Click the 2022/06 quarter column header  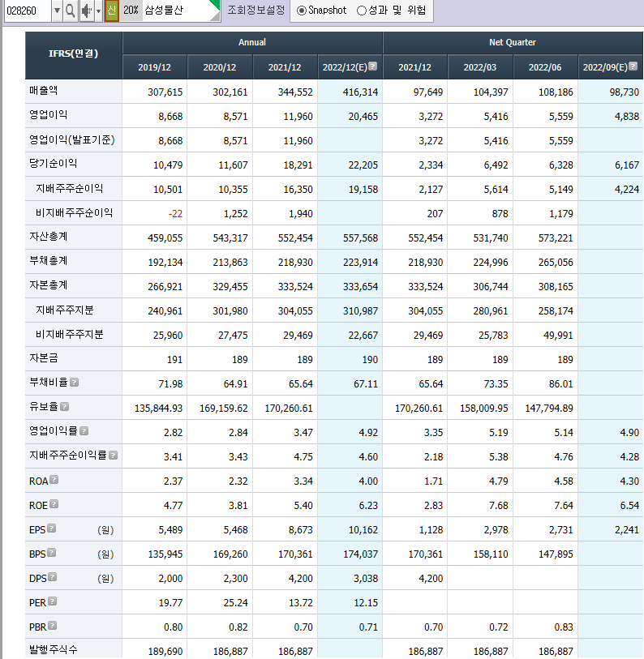pos(545,67)
